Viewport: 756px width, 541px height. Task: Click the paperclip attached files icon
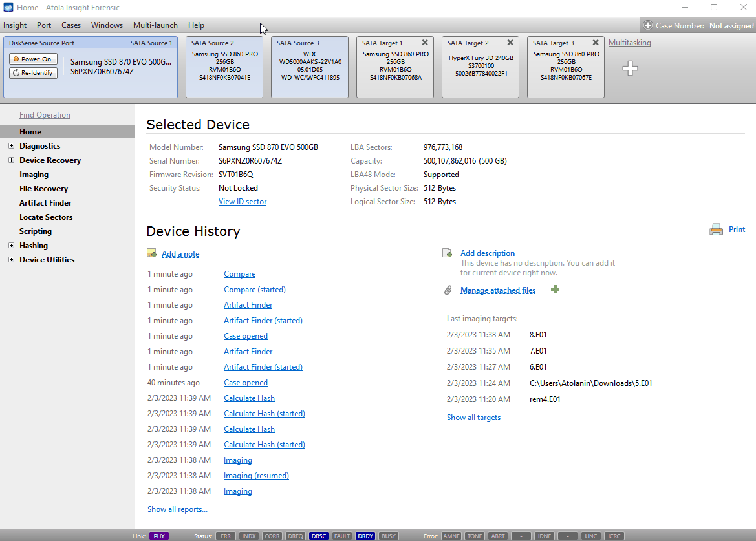click(x=448, y=290)
